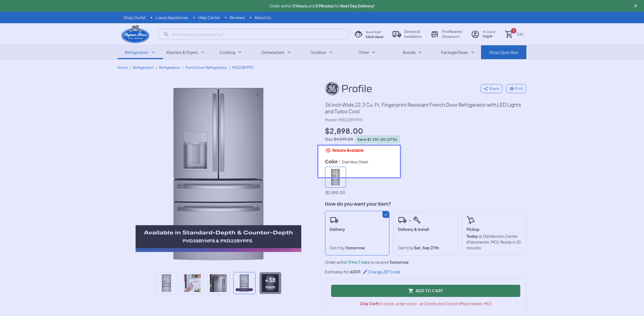Click the shopping cart icon
The width and height of the screenshot is (644, 316).
click(509, 34)
